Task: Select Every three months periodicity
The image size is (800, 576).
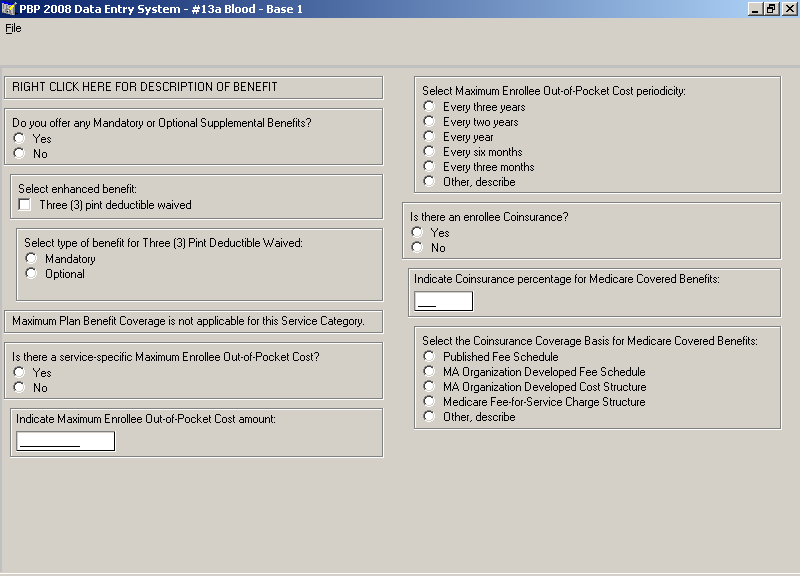Action: [x=430, y=166]
